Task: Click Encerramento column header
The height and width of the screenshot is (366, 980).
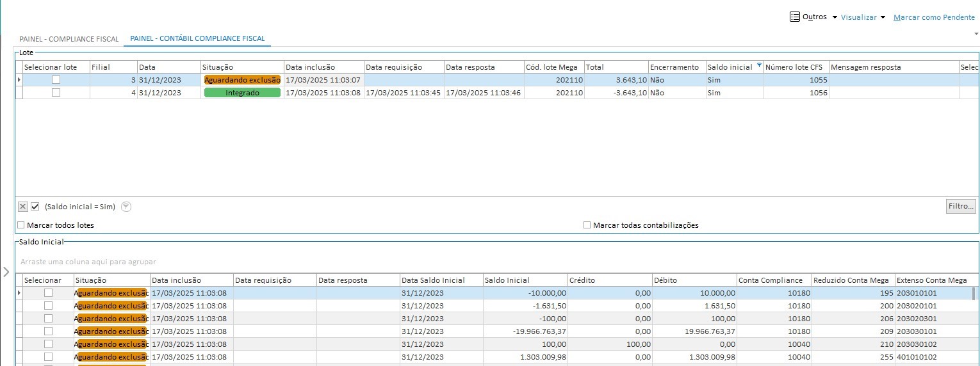Action: pos(677,67)
